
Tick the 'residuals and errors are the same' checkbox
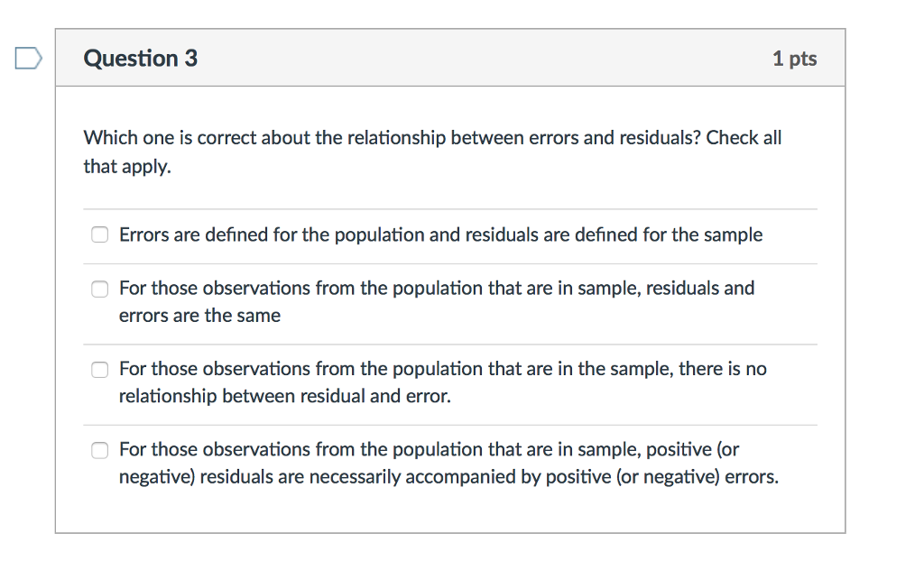99,289
